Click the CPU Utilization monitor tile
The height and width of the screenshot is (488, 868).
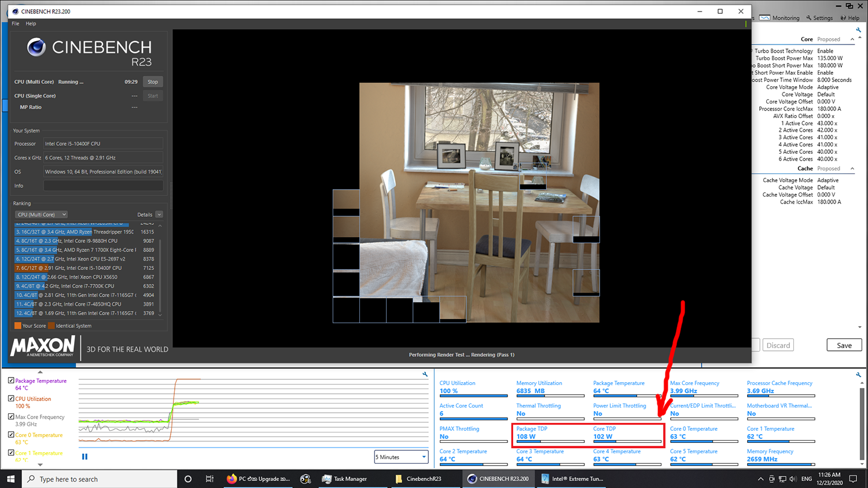coord(473,387)
